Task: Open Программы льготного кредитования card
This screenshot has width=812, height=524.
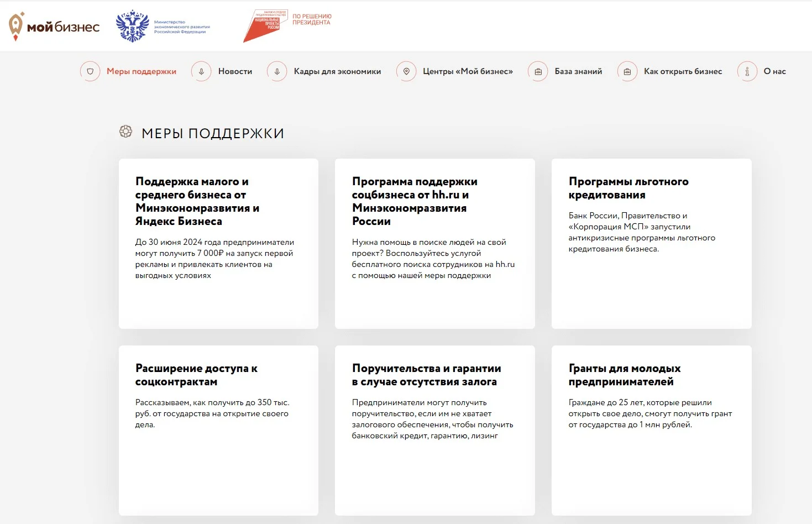Action: (x=652, y=244)
